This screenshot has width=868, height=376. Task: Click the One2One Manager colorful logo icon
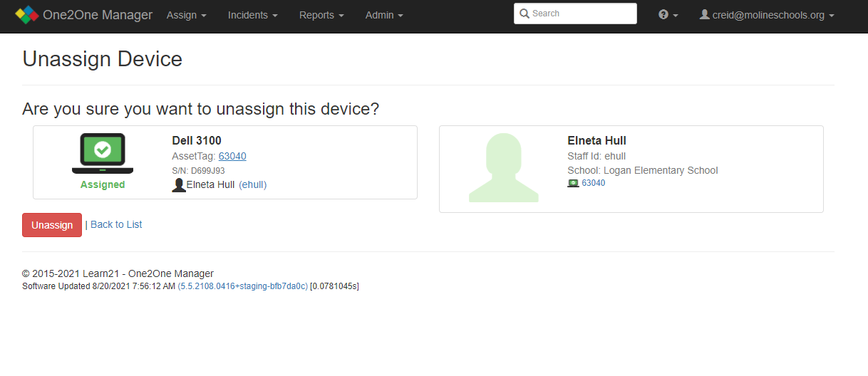pyautogui.click(x=27, y=15)
